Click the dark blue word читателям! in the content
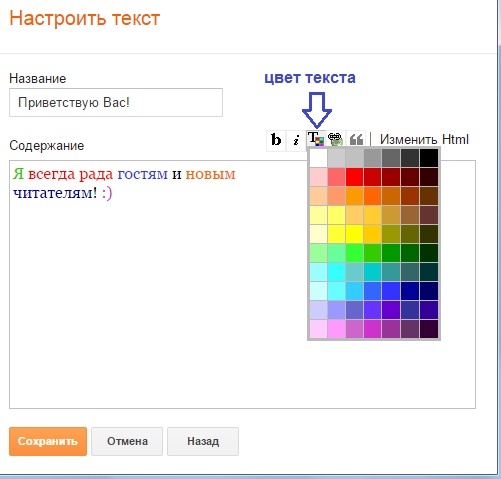This screenshot has height=479, width=501. point(55,193)
